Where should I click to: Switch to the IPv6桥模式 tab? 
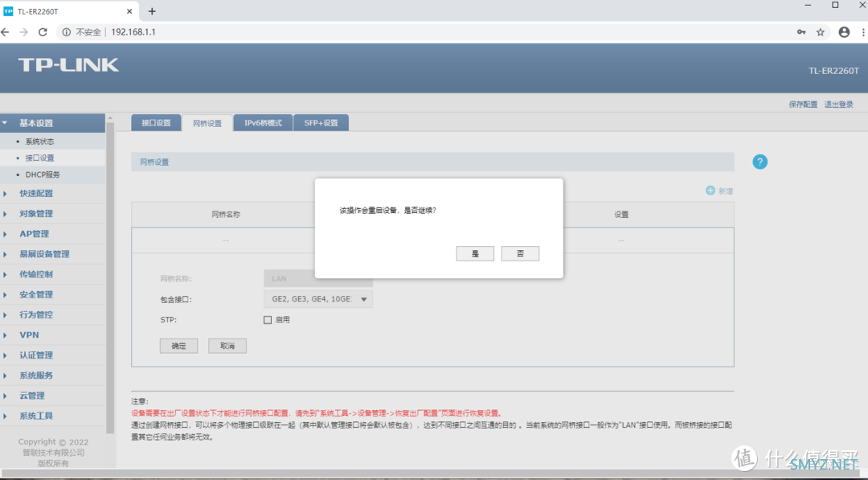[263, 123]
